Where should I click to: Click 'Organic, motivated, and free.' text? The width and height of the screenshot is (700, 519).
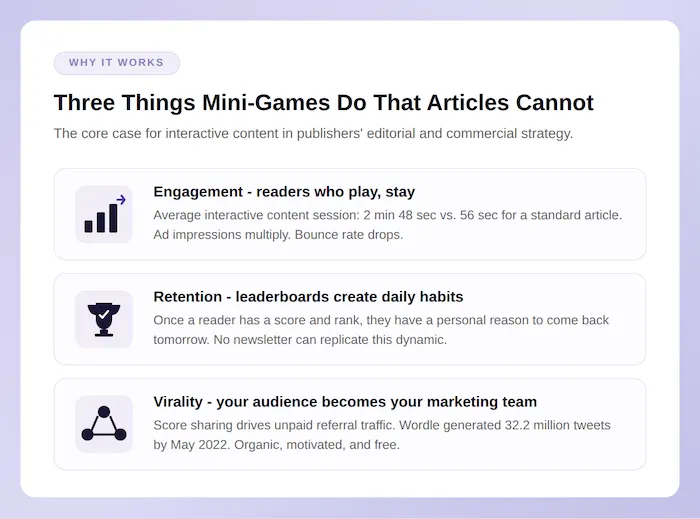[317, 445]
